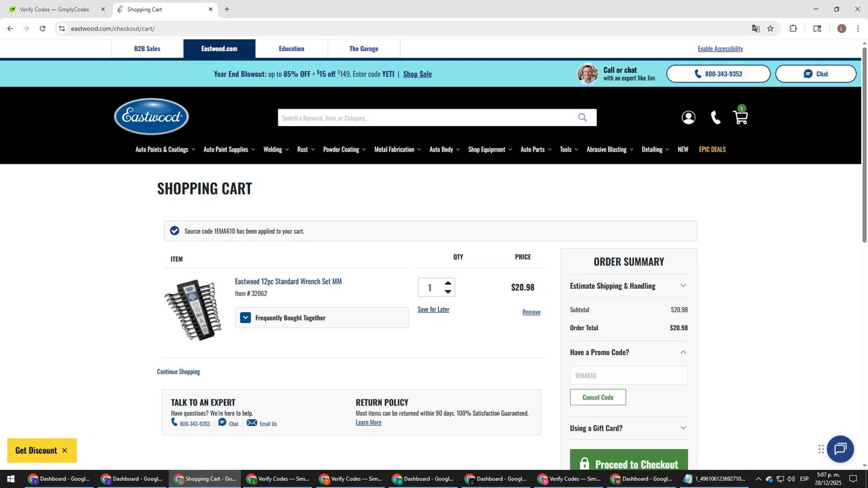This screenshot has width=868, height=488.
Task: Call 800-343-9353 button in banner
Action: pyautogui.click(x=718, y=74)
